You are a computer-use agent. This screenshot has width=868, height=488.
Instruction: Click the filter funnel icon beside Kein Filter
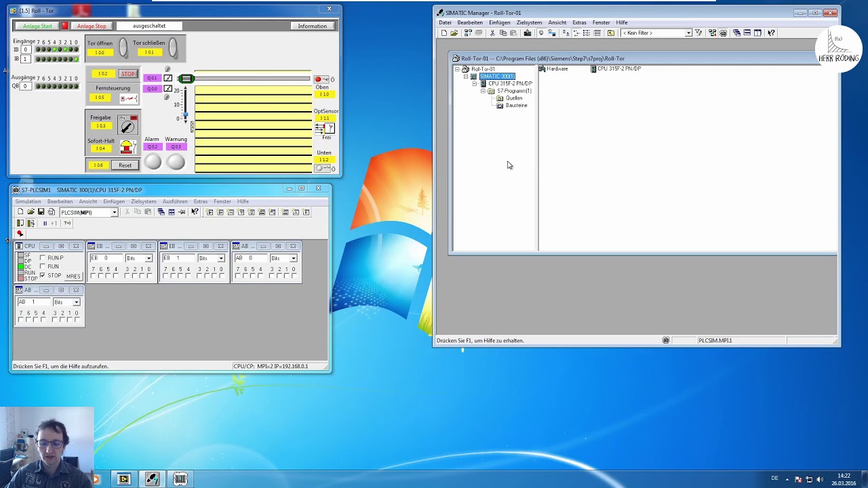(698, 33)
